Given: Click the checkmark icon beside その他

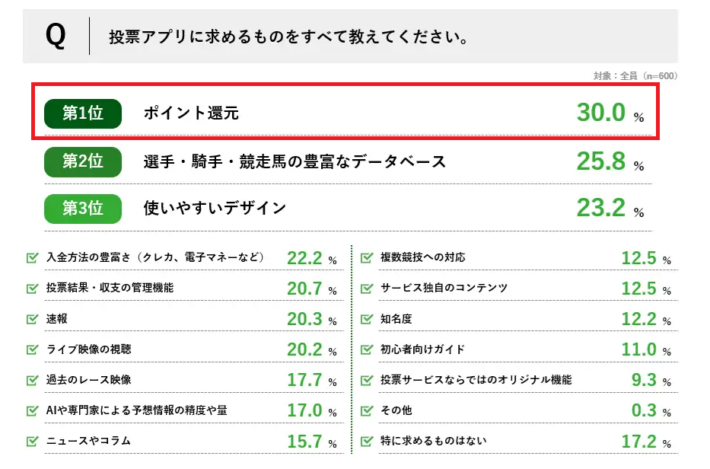Looking at the screenshot, I should click(367, 410).
